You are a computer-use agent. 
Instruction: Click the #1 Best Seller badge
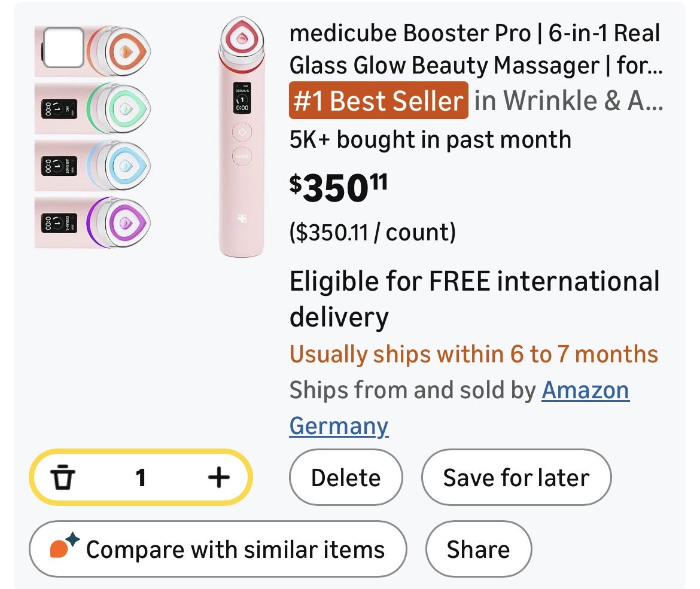(x=378, y=100)
